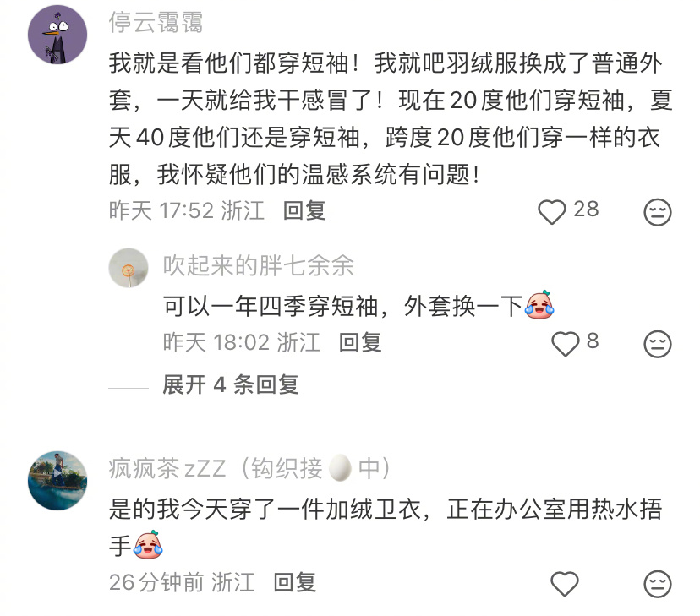Like the comment by 疯疯茶zZZ
Viewport: 700px width, 616px height.
[x=565, y=583]
